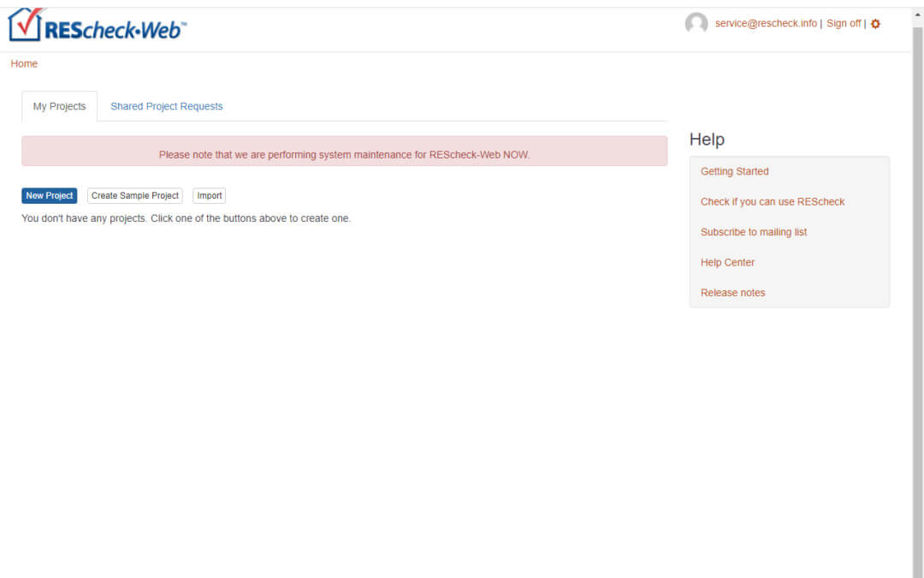Click Create Sample Project button

[x=135, y=196]
